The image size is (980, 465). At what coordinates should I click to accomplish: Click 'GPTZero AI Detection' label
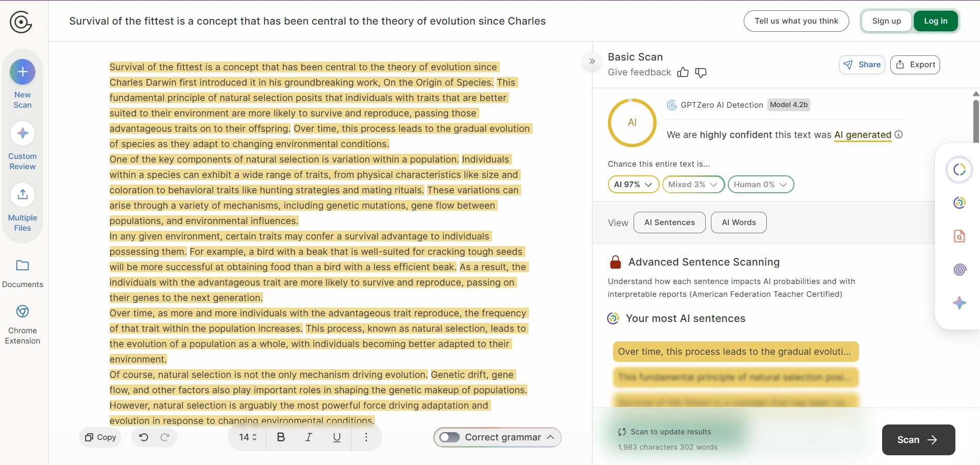click(722, 105)
